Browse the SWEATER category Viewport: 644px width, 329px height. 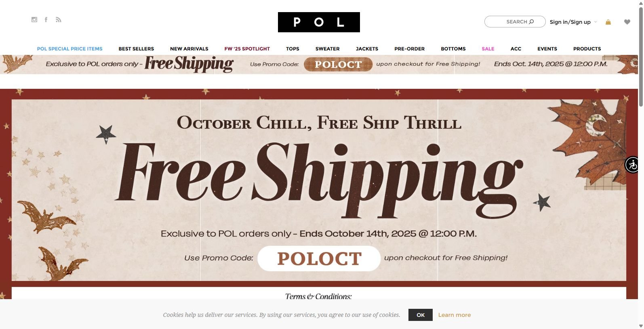327,48
